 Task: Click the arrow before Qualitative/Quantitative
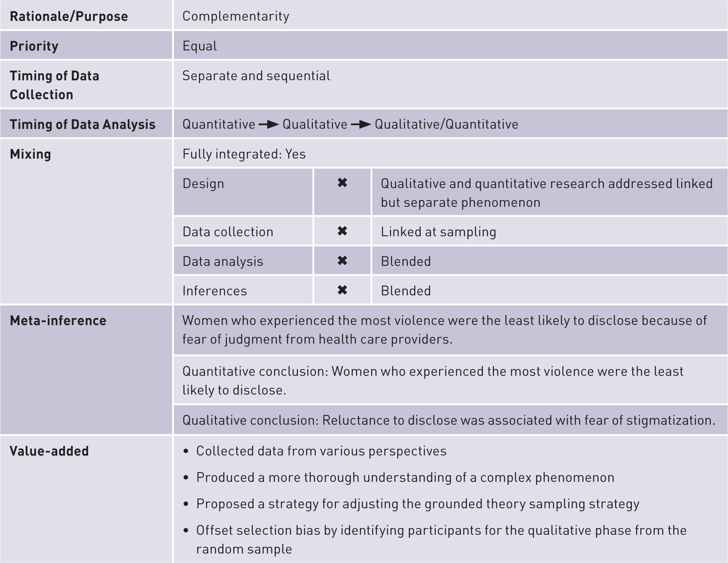[x=361, y=124]
